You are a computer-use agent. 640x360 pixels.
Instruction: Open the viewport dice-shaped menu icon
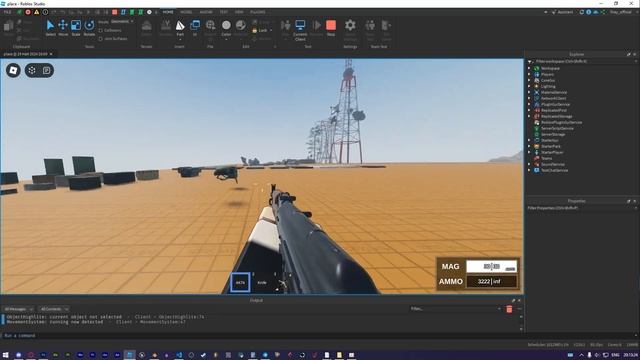(x=32, y=71)
